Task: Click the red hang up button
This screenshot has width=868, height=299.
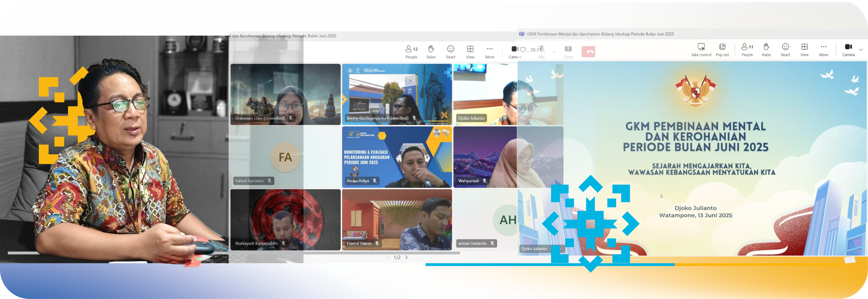Action: tap(588, 52)
